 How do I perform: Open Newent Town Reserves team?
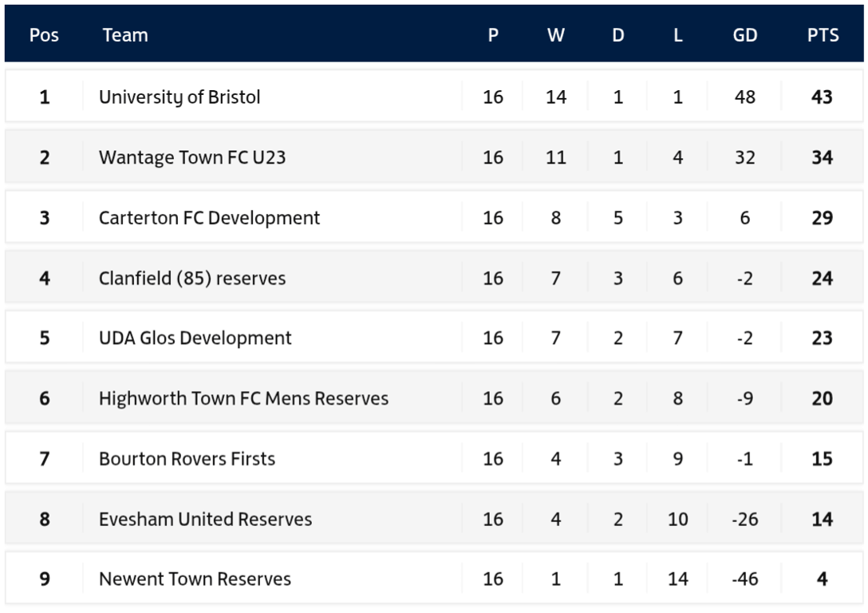coord(195,579)
